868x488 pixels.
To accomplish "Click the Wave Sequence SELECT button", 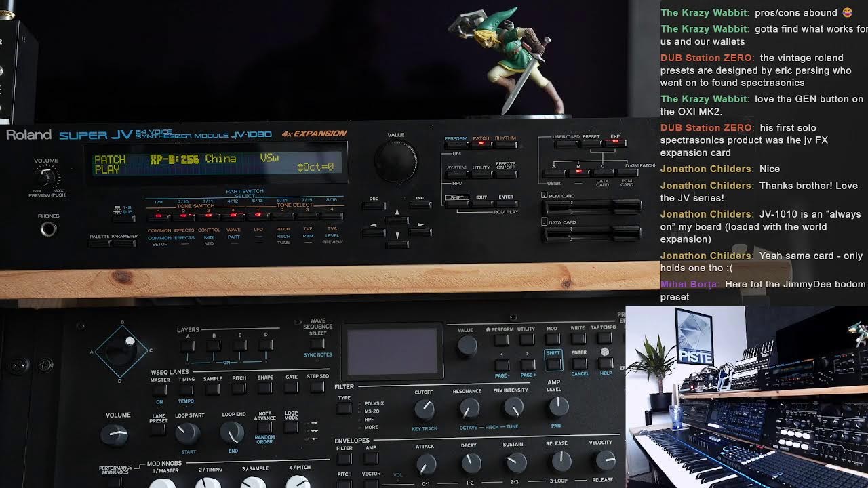I will click(317, 344).
